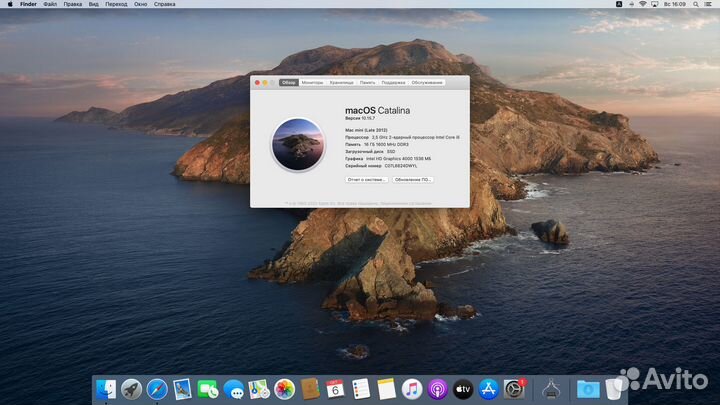Open Music note icon in Dock
Screen dimensions: 720x405
412,389
